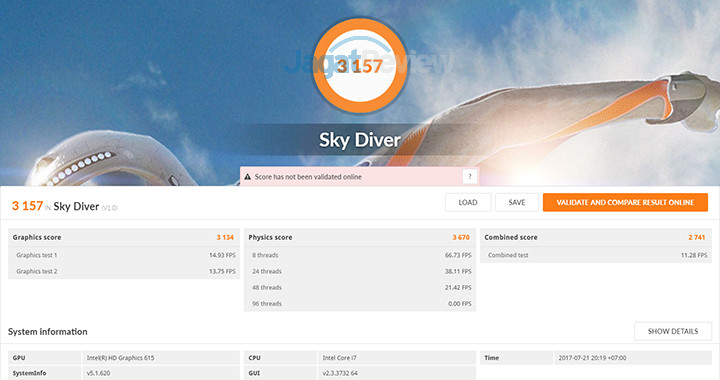Select the GPU label cell

(x=45, y=358)
